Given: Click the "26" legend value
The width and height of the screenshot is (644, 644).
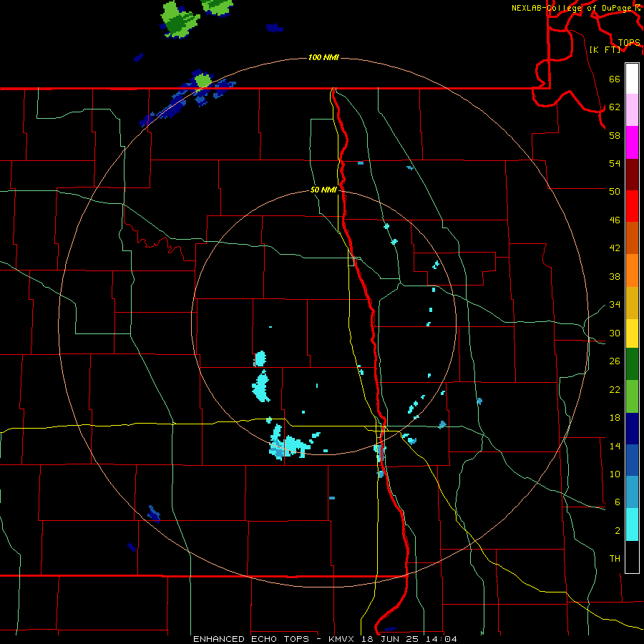Looking at the screenshot, I should [x=615, y=361].
